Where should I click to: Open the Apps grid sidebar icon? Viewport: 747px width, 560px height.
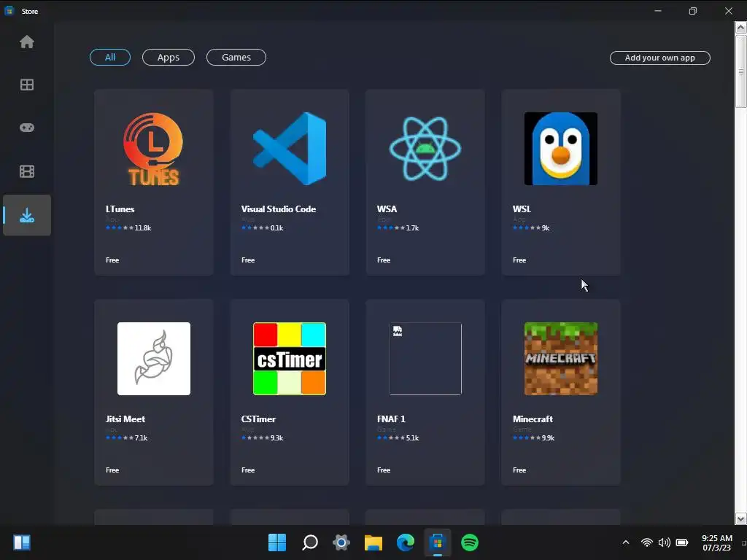(x=27, y=85)
